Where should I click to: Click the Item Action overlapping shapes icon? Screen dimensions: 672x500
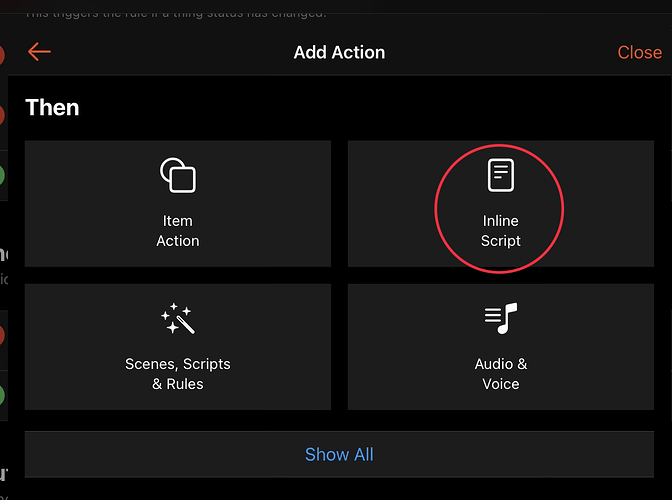tap(178, 176)
